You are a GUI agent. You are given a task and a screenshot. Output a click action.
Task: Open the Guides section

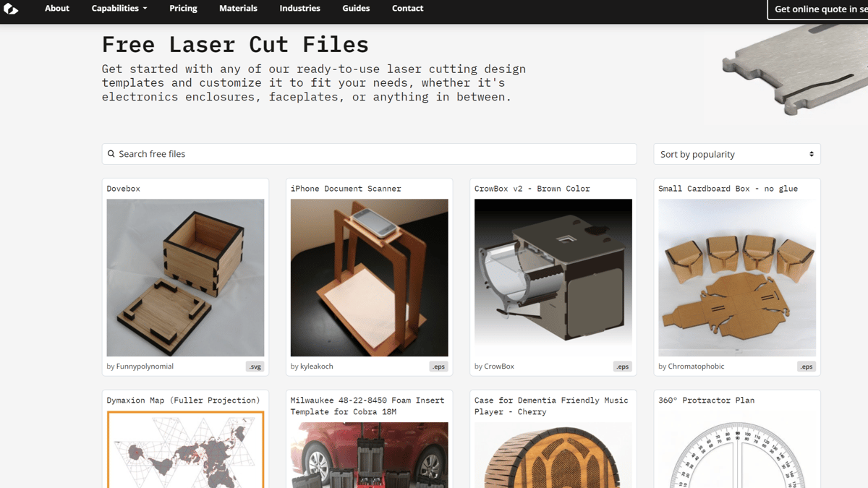[356, 9]
